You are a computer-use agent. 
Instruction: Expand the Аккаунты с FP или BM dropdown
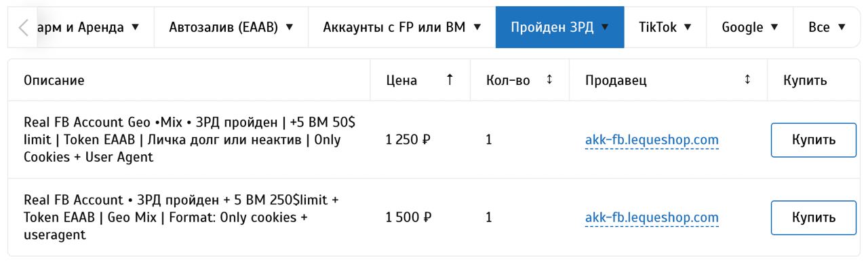pyautogui.click(x=477, y=27)
